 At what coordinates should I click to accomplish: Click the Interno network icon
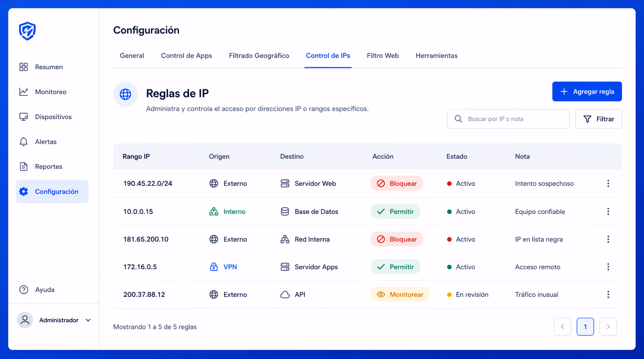214,211
